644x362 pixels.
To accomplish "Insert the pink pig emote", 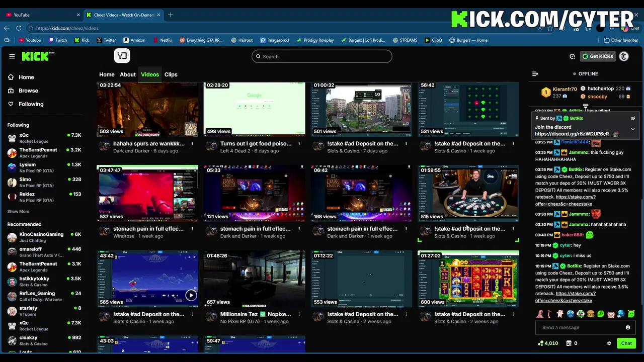I will click(611, 314).
